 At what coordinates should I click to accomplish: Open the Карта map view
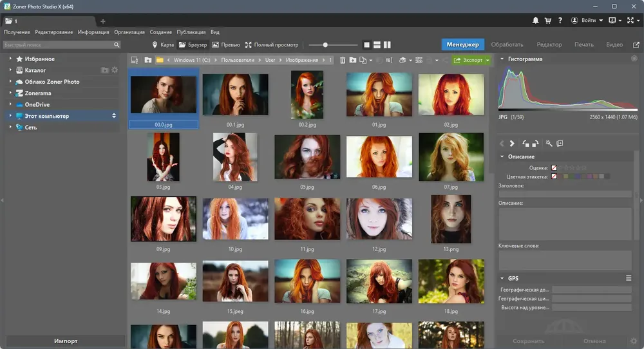point(163,45)
